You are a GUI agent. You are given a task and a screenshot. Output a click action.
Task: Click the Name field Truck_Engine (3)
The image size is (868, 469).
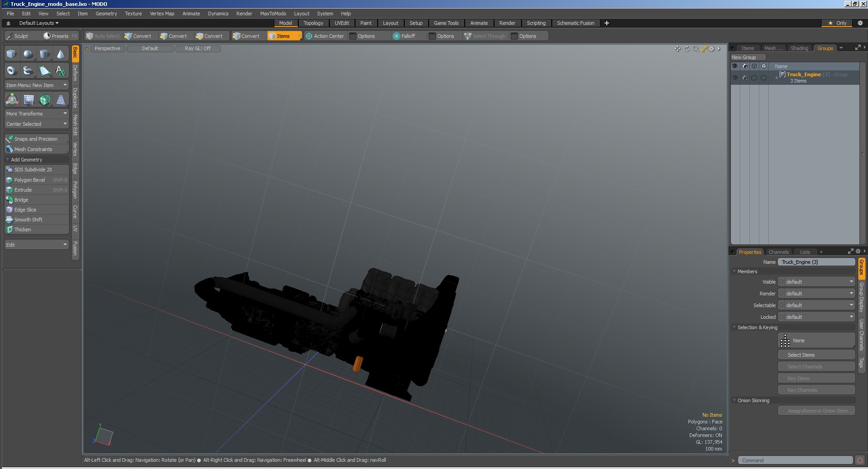(x=816, y=262)
